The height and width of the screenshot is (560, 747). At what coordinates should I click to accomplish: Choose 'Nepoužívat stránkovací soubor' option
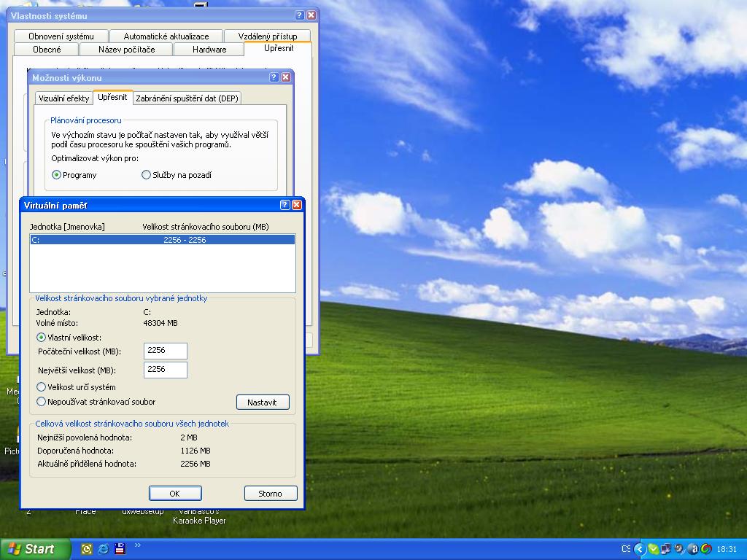[42, 402]
